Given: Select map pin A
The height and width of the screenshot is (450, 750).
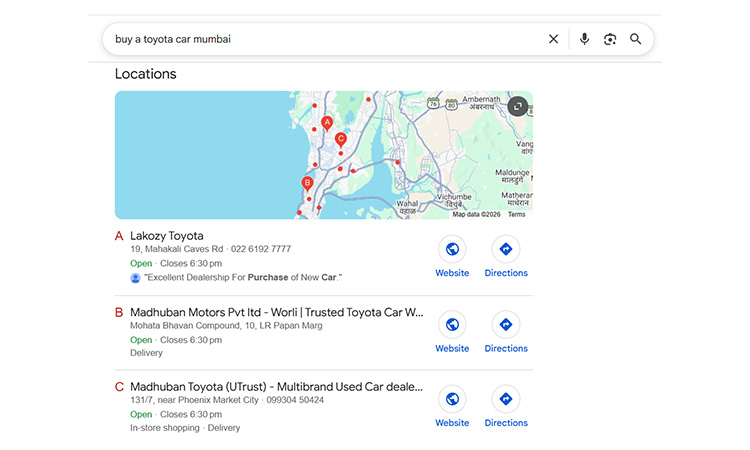Looking at the screenshot, I should [x=327, y=123].
